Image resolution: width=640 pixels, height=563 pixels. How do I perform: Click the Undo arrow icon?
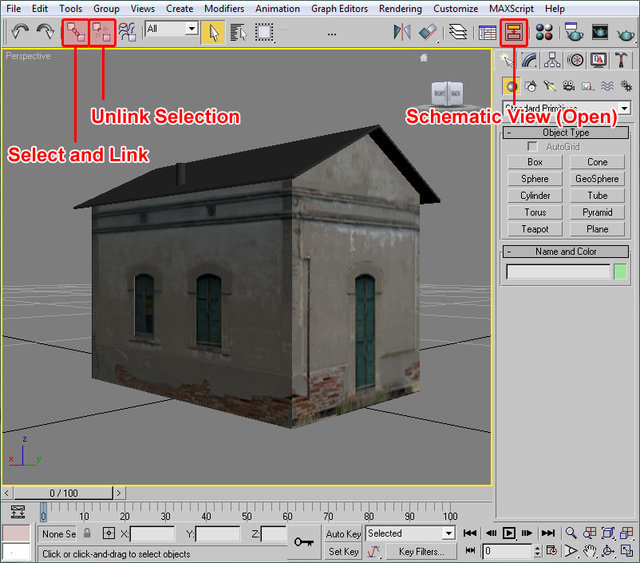[19, 32]
